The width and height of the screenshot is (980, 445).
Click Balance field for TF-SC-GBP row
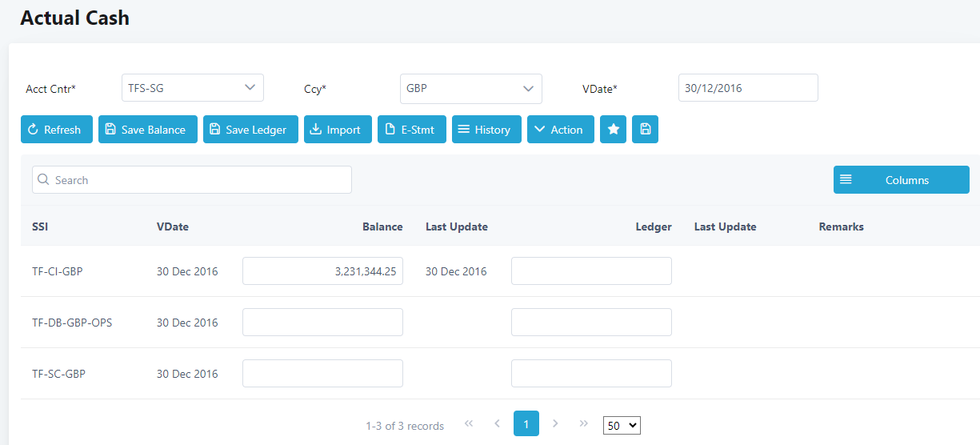coord(322,374)
